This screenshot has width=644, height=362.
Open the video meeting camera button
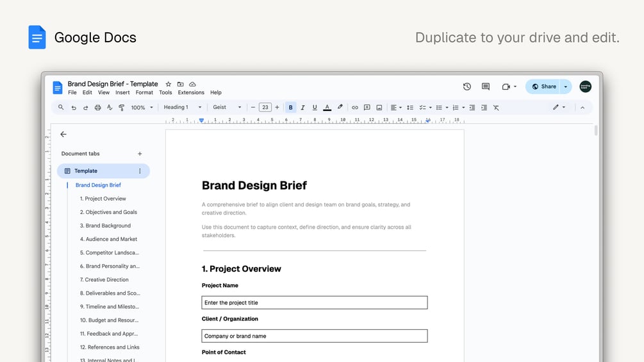tap(509, 86)
